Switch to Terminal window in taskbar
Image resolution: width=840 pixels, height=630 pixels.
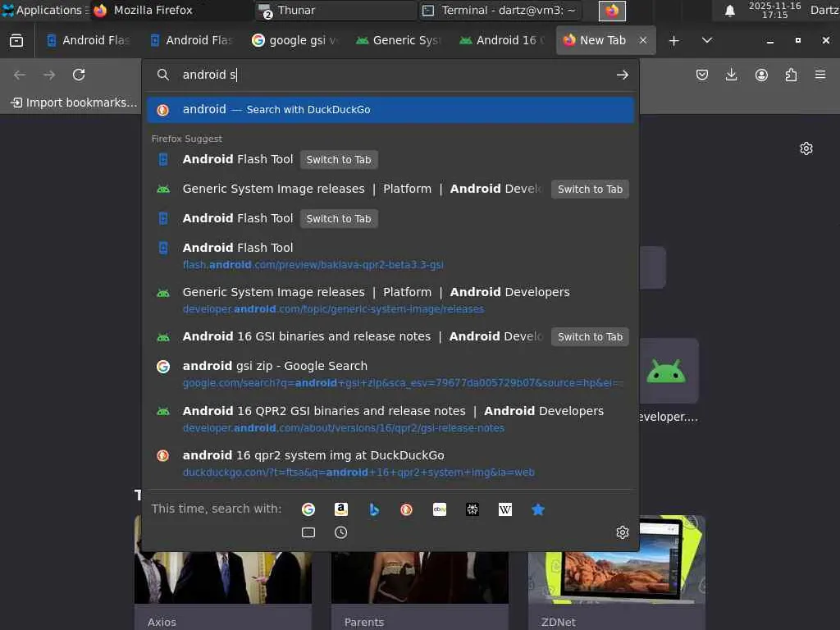(499, 10)
